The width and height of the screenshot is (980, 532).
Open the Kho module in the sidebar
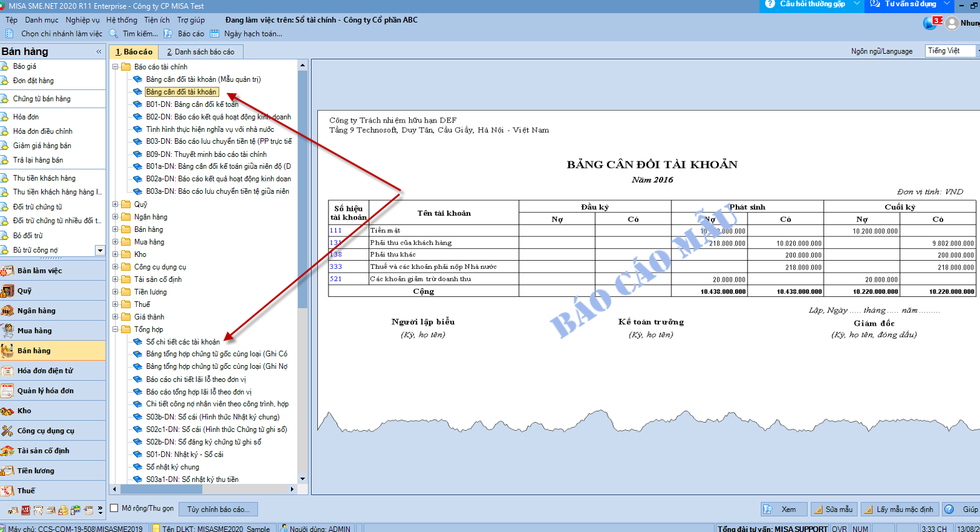[x=53, y=411]
